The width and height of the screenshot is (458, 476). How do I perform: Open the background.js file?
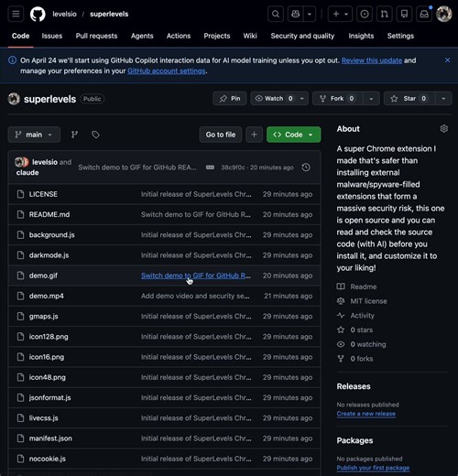(x=51, y=235)
